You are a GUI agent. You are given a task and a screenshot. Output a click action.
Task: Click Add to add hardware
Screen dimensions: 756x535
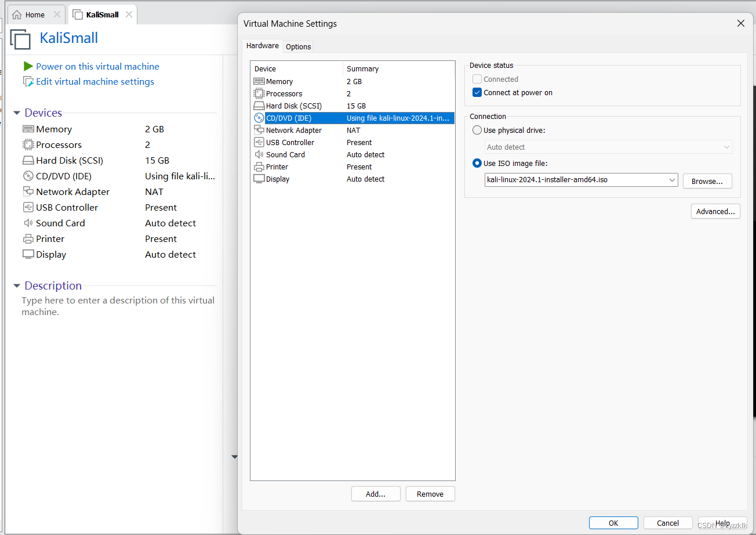click(x=376, y=494)
